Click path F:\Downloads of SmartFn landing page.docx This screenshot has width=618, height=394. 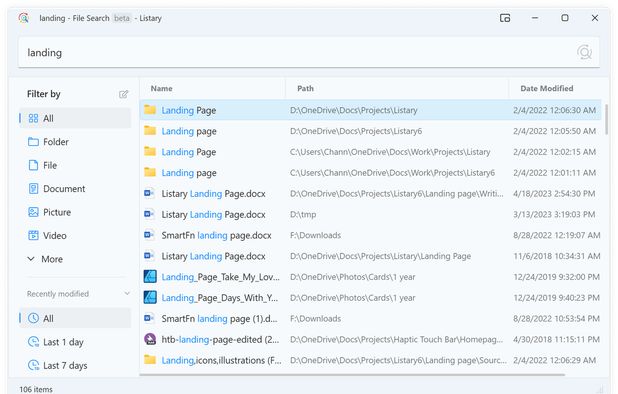coord(315,235)
